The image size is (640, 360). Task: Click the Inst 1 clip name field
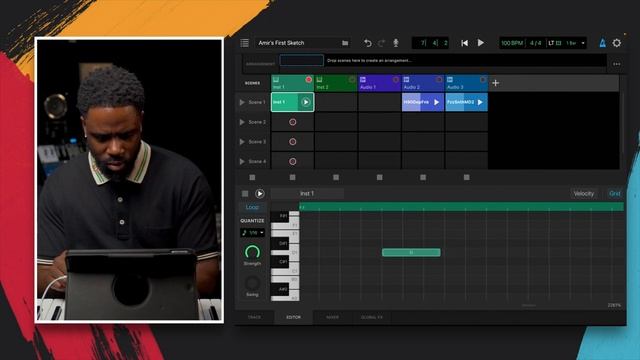click(x=307, y=193)
